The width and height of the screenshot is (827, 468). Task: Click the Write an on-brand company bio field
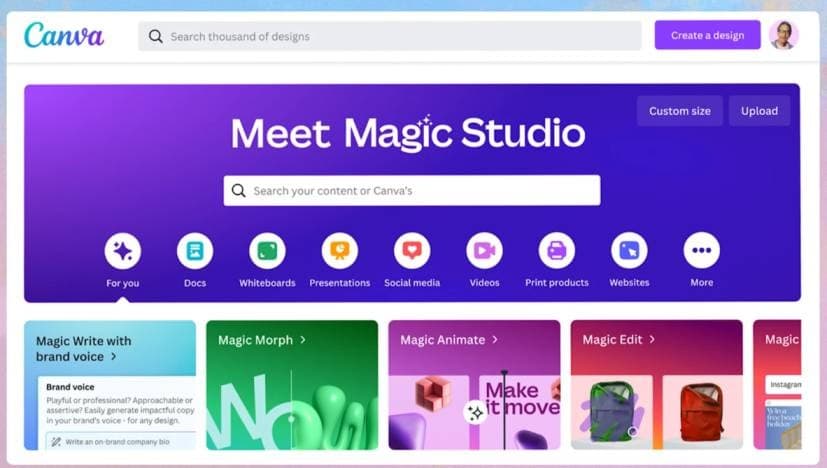point(121,441)
